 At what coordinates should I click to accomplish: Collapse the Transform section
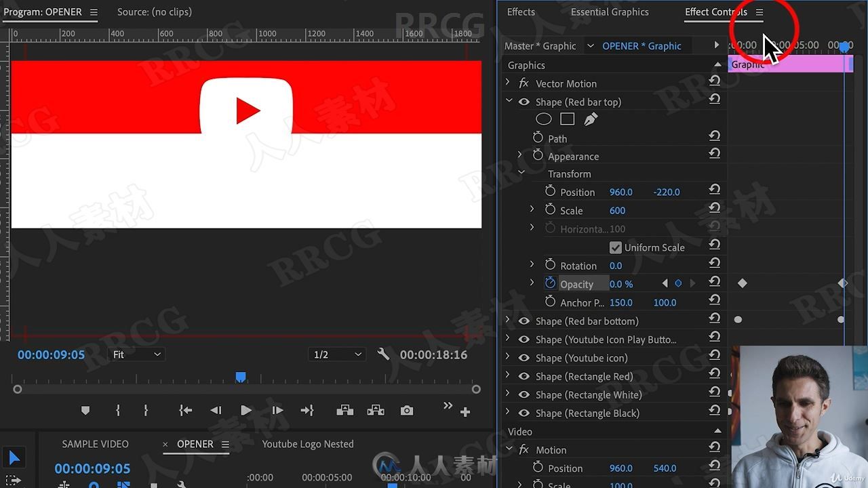point(521,173)
